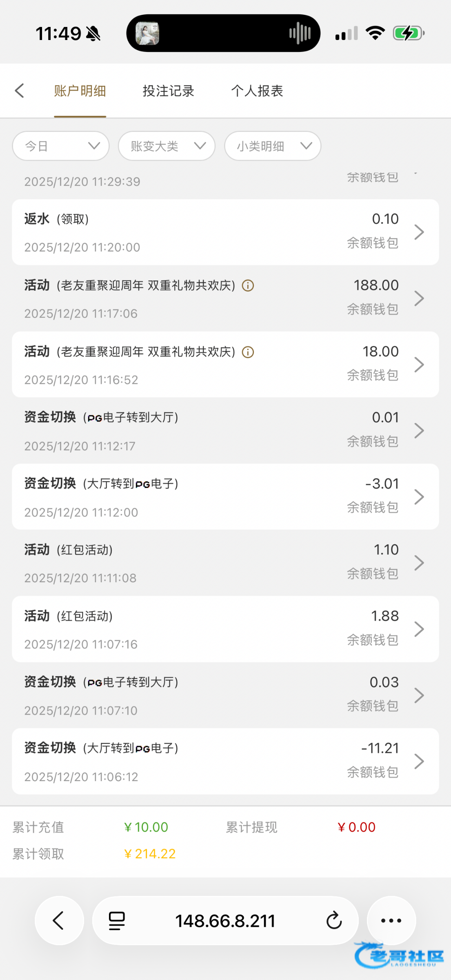Viewport: 451px width, 980px height.
Task: Open the 返水 (领取) 0.10 record
Action: (x=225, y=232)
